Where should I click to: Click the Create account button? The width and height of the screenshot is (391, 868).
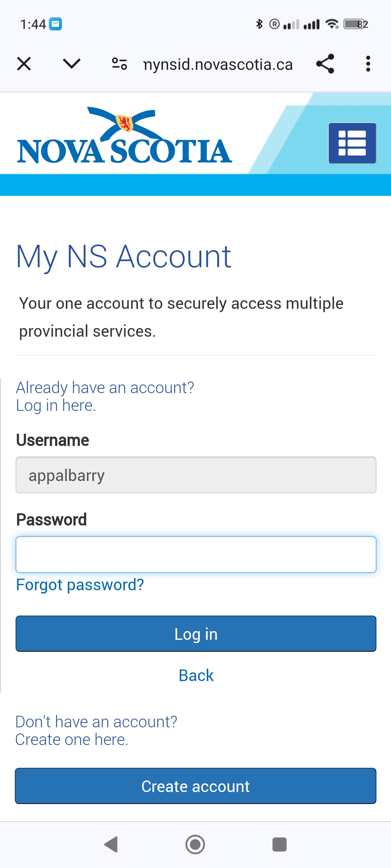click(195, 786)
